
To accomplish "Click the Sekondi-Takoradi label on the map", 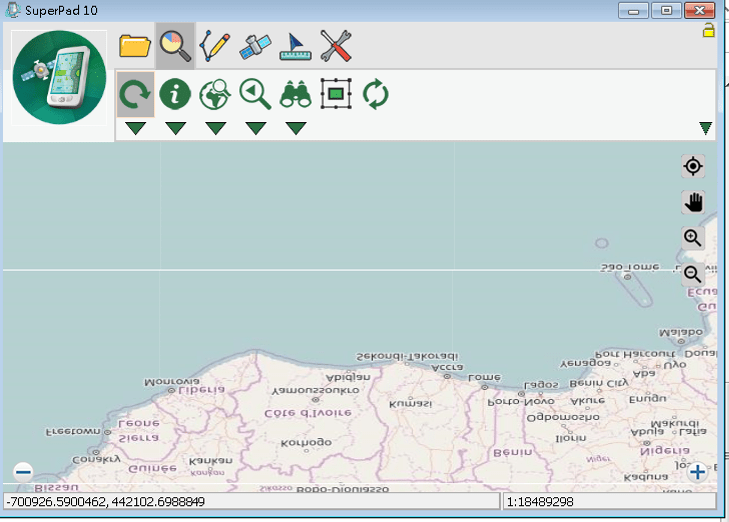I will tap(407, 357).
